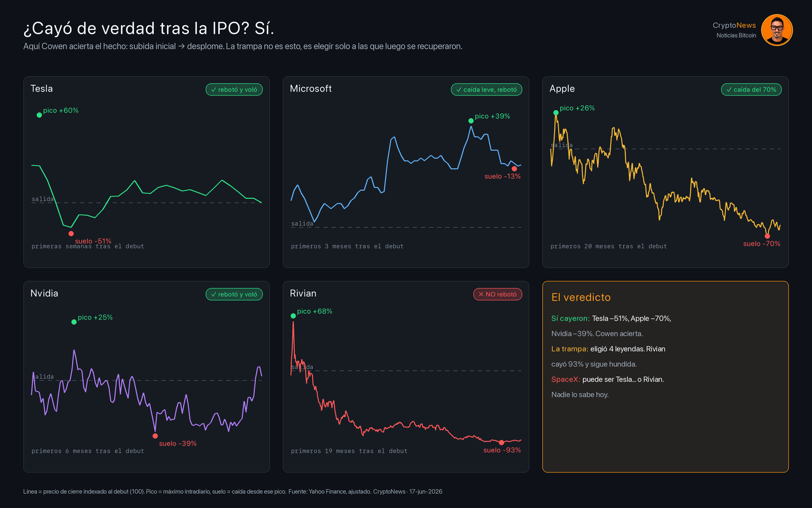Click the green 'Sí cayeron:' text
Image resolution: width=812 pixels, height=508 pixels.
coord(570,319)
